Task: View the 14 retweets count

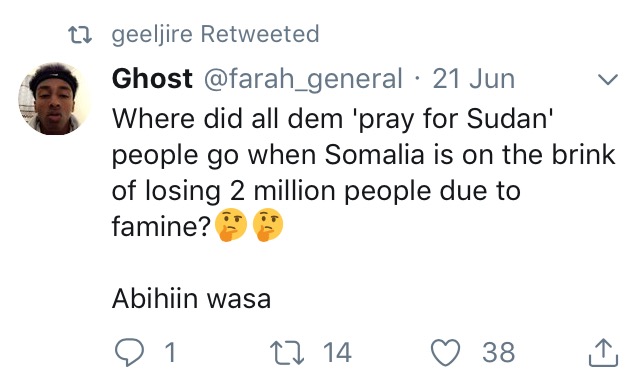Action: point(337,353)
